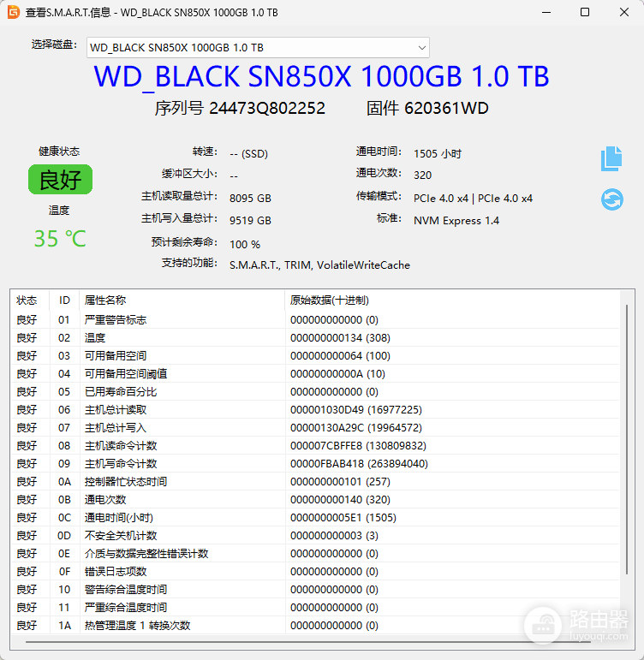Select the 警告综合温度时间 row
644x660 pixels.
coord(314,589)
